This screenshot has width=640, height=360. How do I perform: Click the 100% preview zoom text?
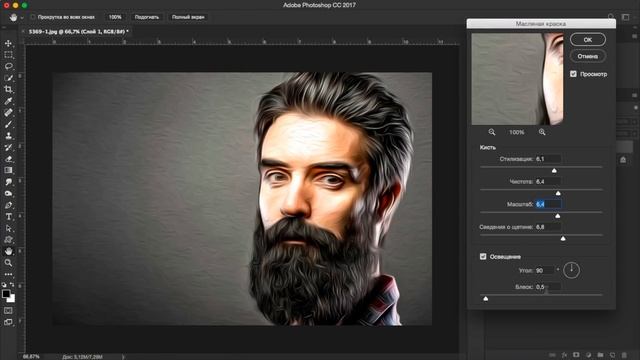click(x=517, y=132)
